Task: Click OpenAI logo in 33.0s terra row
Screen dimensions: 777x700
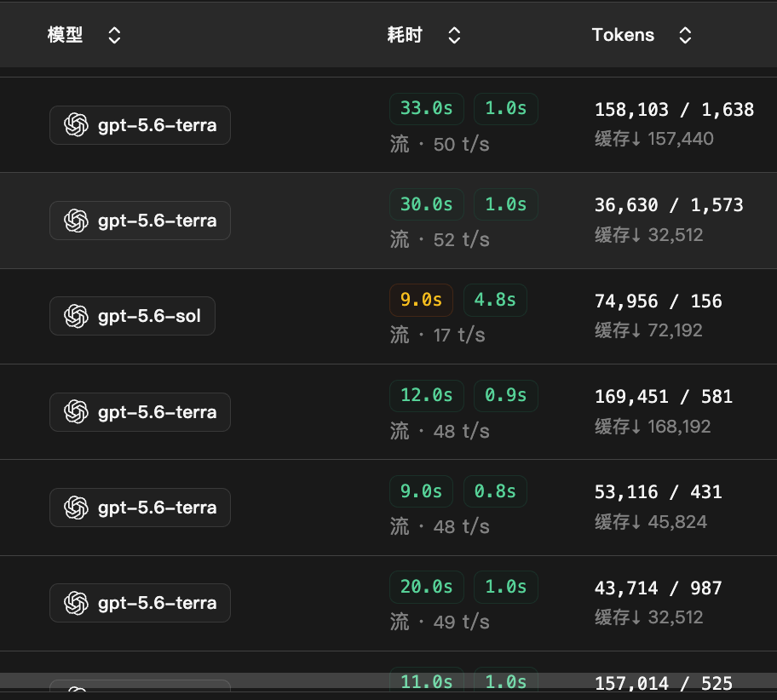Action: tap(77, 125)
